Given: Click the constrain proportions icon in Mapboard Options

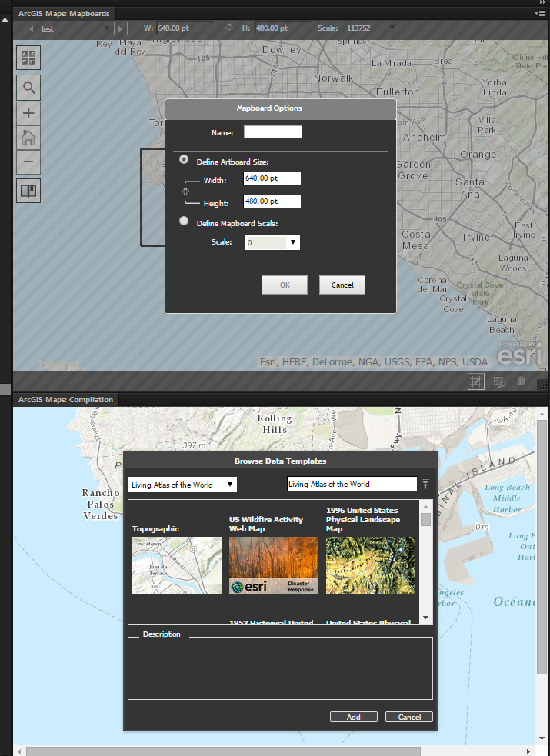Looking at the screenshot, I should (185, 191).
